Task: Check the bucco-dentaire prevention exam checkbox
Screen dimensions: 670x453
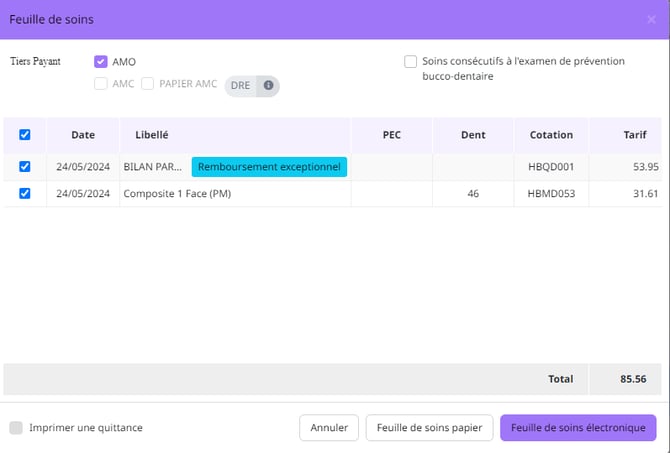Action: tap(411, 62)
